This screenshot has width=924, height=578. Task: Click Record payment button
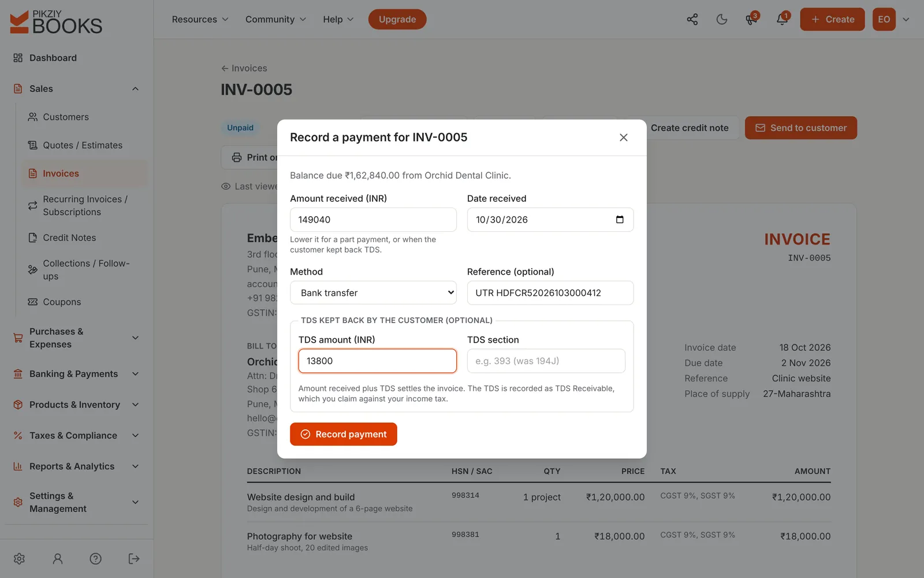[x=344, y=434]
